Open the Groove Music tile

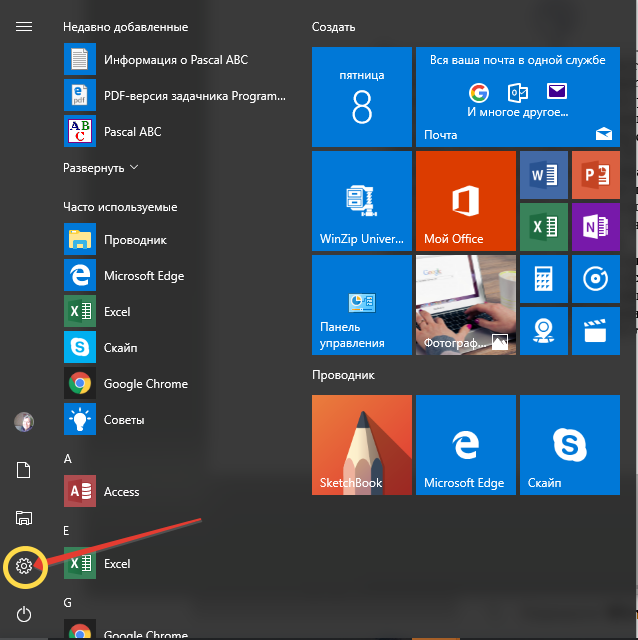(596, 279)
